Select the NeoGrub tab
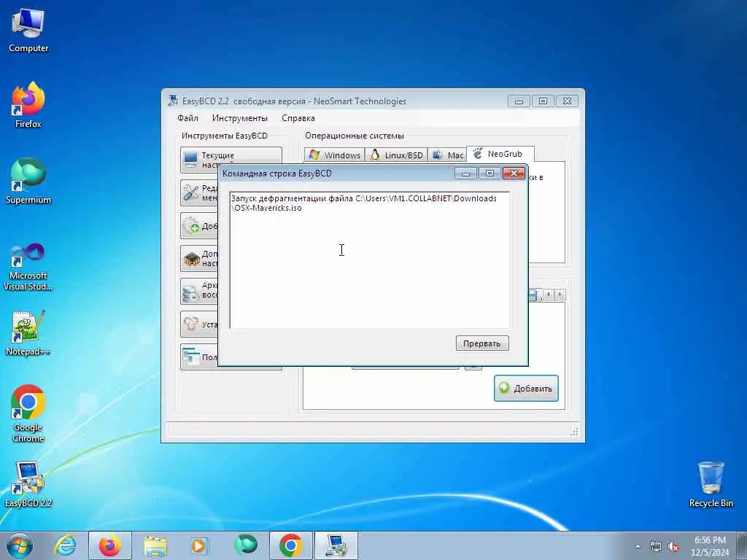Viewport: 747px width, 560px height. pos(500,154)
